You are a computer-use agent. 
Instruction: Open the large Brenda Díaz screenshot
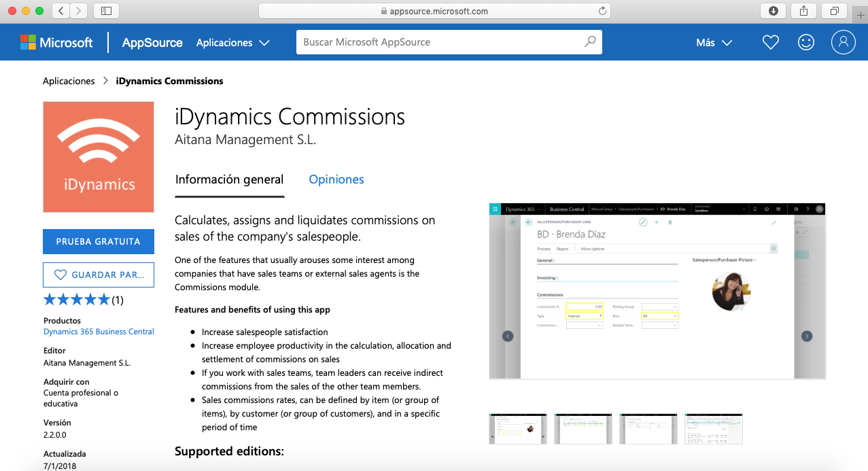(x=657, y=291)
